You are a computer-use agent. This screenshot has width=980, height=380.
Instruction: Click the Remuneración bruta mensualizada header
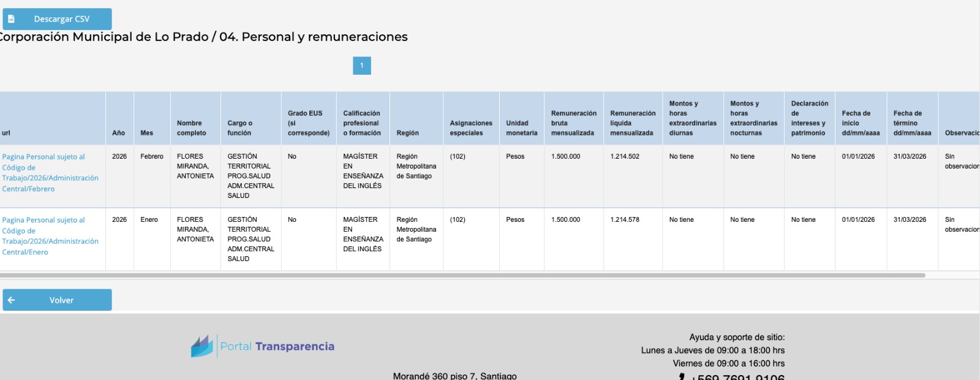[x=573, y=123]
